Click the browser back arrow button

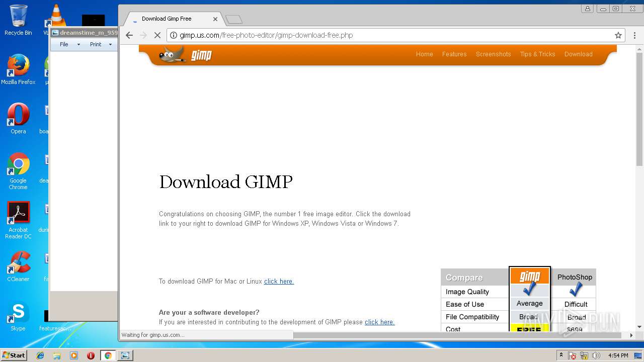129,35
